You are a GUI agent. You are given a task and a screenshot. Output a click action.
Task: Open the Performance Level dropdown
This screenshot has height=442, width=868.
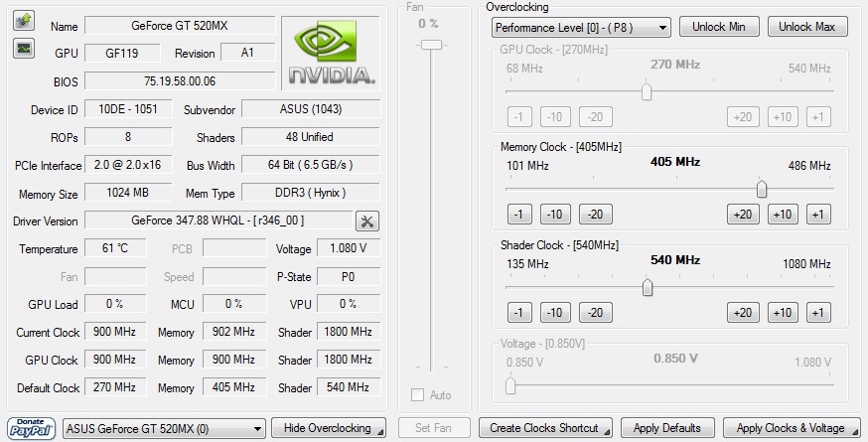(x=581, y=28)
